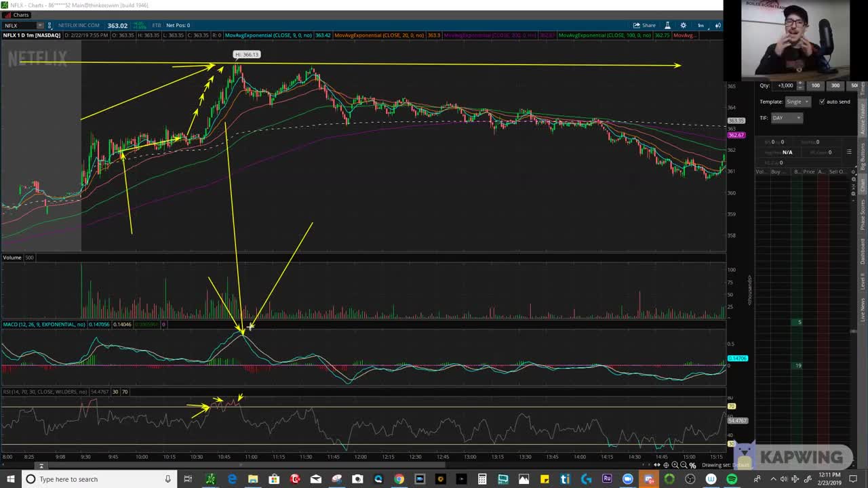The height and width of the screenshot is (488, 868).
Task: Increase quantity with plus stepper
Action: (x=800, y=83)
